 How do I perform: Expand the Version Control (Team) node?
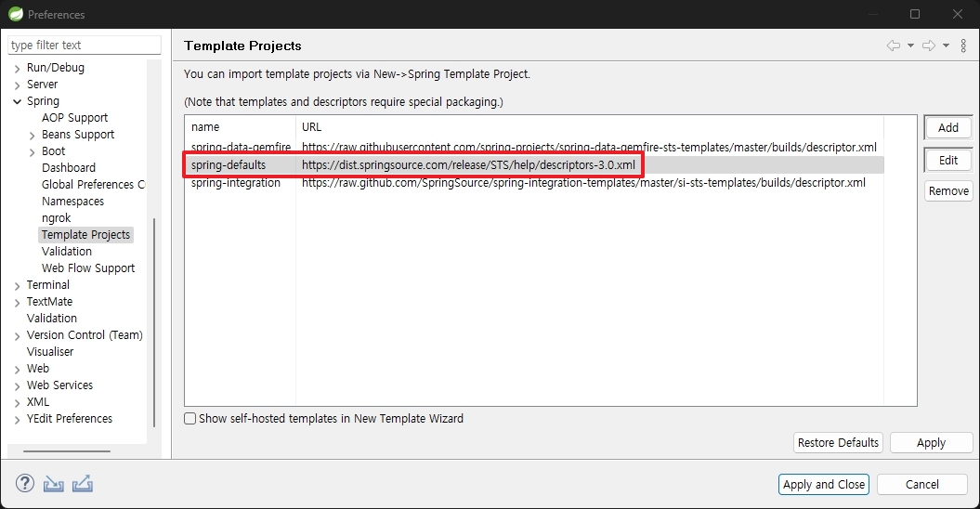(18, 336)
